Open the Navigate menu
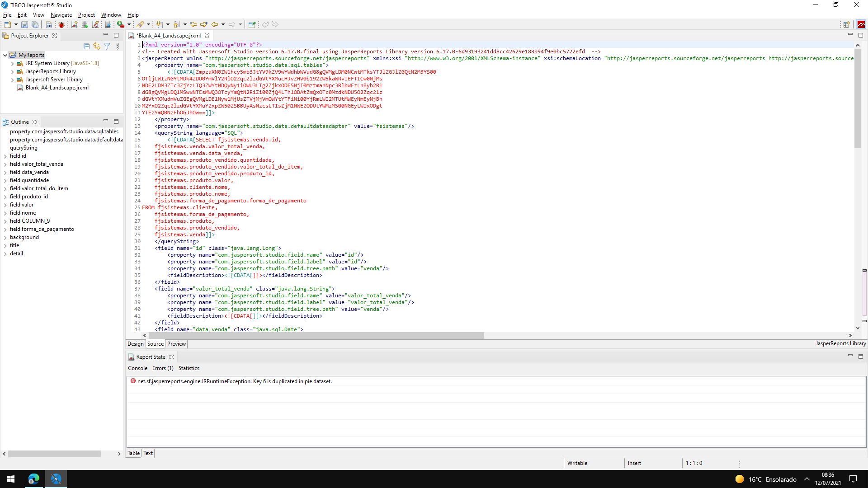Screen dimensions: 868x488 click(61, 15)
